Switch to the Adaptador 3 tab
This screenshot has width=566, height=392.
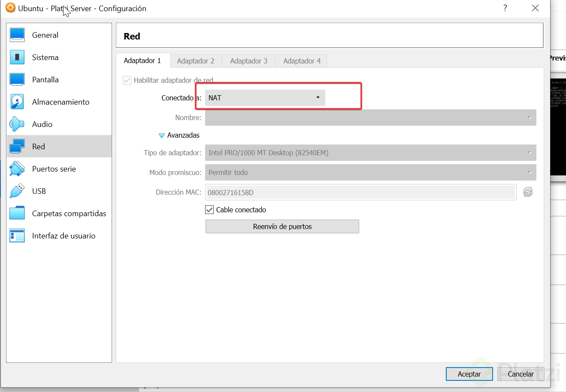(x=249, y=61)
